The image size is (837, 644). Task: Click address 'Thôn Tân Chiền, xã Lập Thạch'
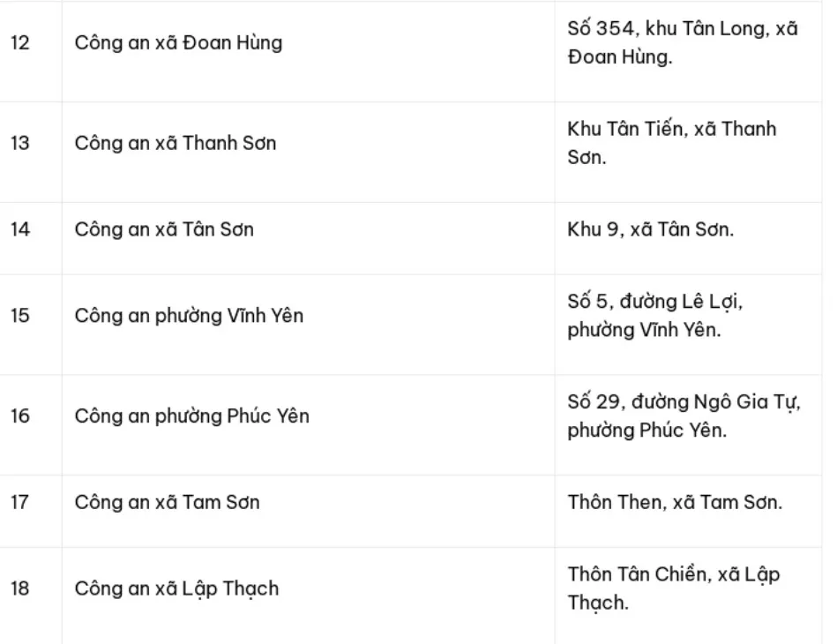pos(674,588)
